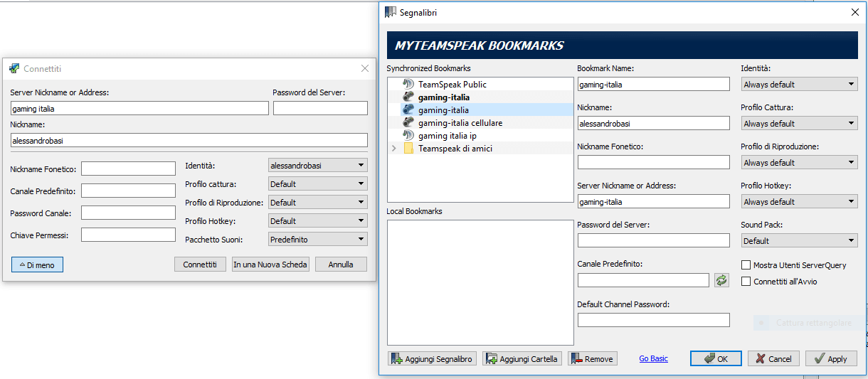Remove the selected bookmark
This screenshot has height=379, width=868.
[593, 358]
